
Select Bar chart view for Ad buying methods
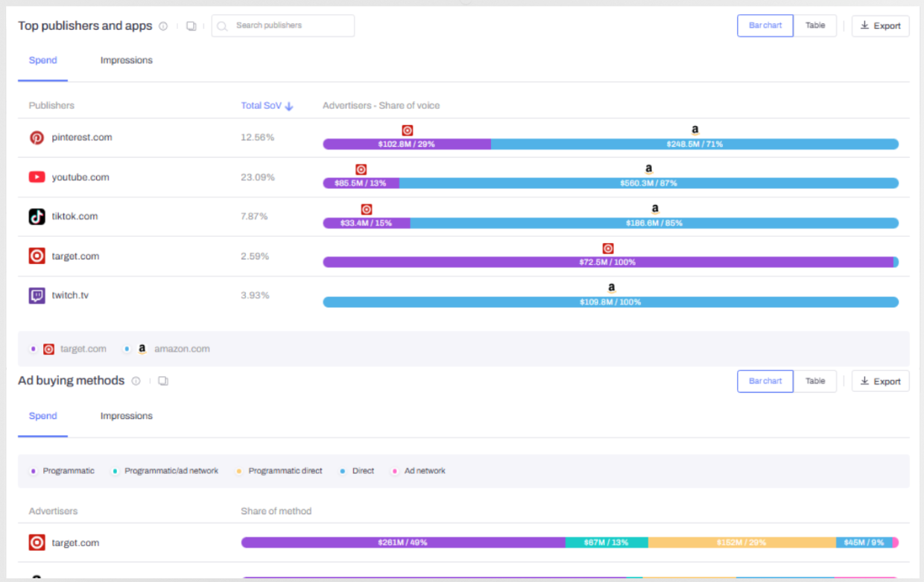click(x=765, y=382)
